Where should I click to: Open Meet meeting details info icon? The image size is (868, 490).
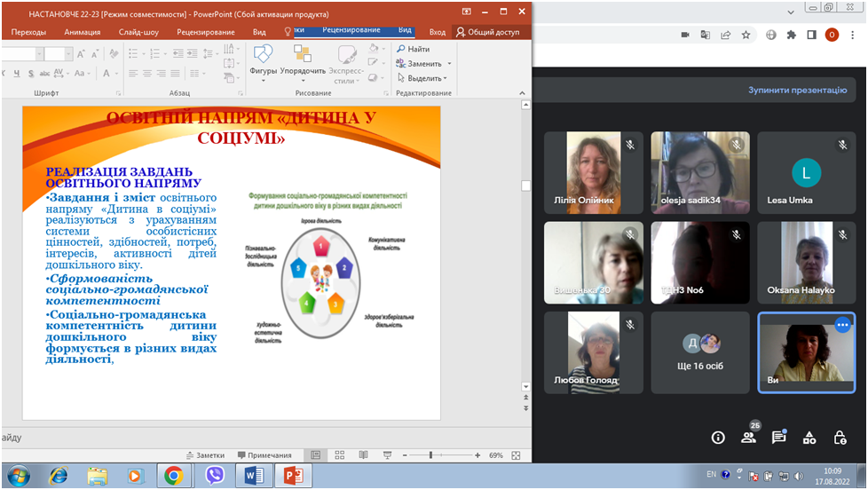coord(718,438)
